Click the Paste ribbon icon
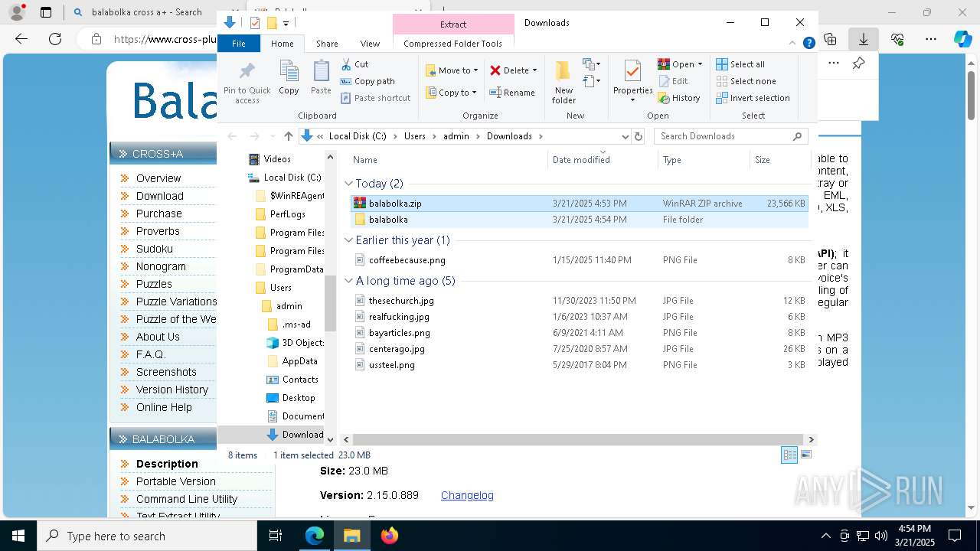The image size is (980, 551). pyautogui.click(x=321, y=77)
